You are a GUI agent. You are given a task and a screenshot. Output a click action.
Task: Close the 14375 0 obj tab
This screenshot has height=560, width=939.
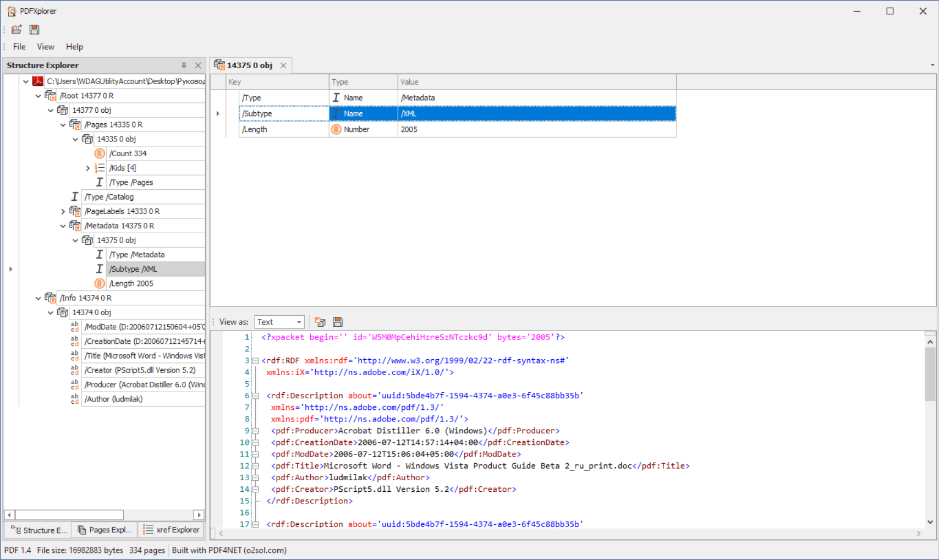283,65
